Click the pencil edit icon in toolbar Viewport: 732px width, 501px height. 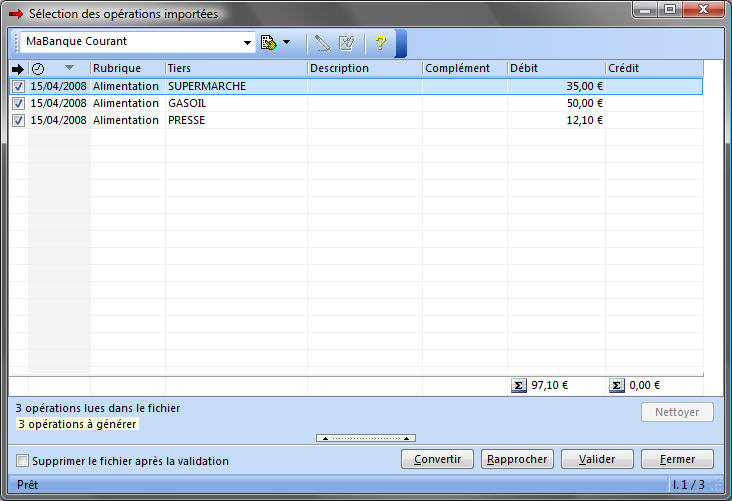point(321,43)
